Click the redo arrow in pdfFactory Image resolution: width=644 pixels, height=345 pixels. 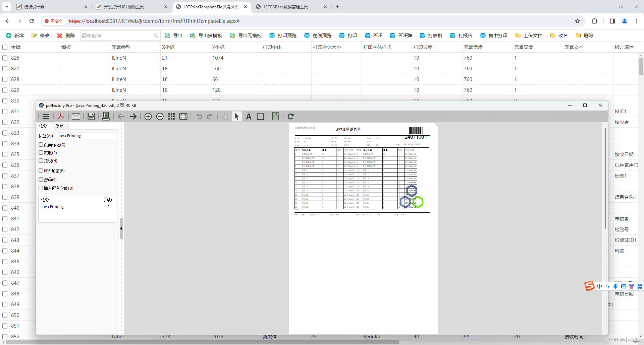tap(210, 117)
